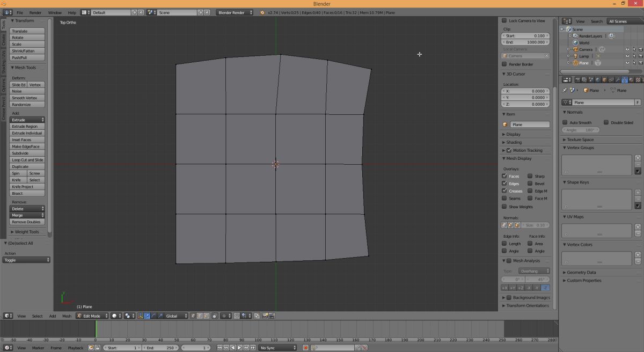Open the Render properties tab icon
Viewport: 644px width, 352px height.
[578, 80]
